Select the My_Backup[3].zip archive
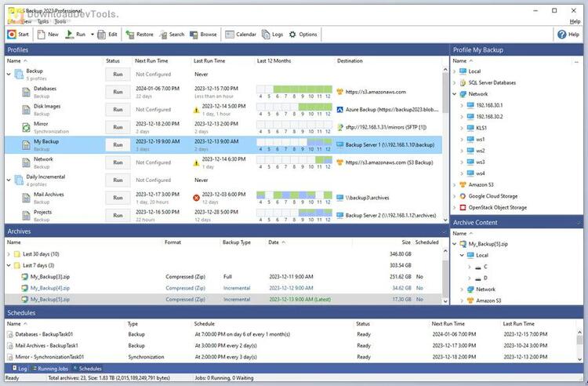The width and height of the screenshot is (588, 386). [50, 277]
